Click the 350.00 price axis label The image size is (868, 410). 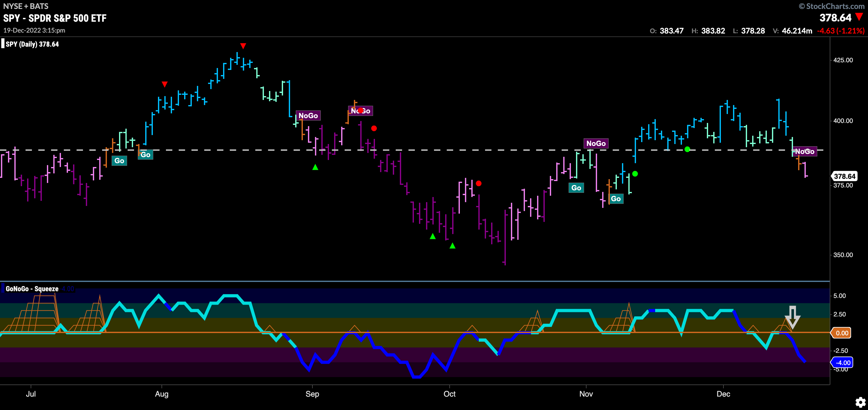[843, 255]
